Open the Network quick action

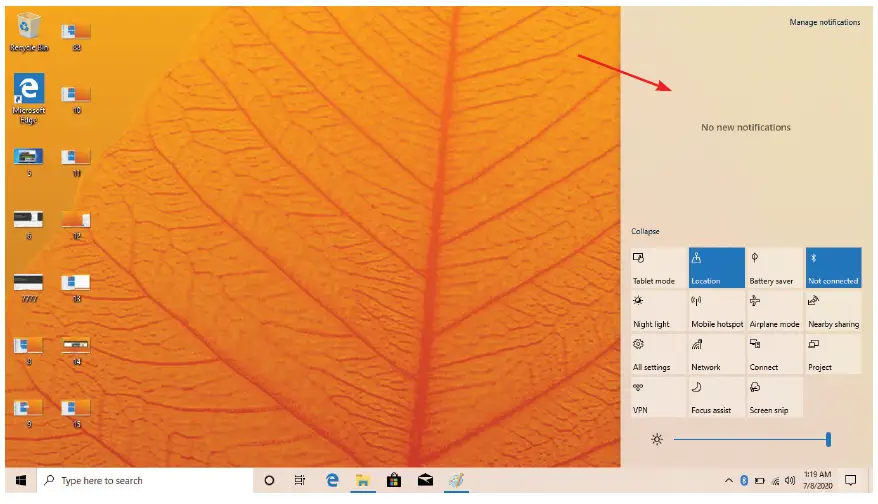click(x=717, y=354)
